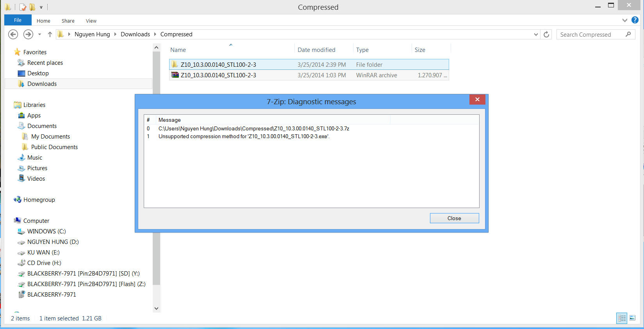Click Nguyen Hung in address breadcrumb
Viewport: 644px width, 329px height.
(x=92, y=34)
